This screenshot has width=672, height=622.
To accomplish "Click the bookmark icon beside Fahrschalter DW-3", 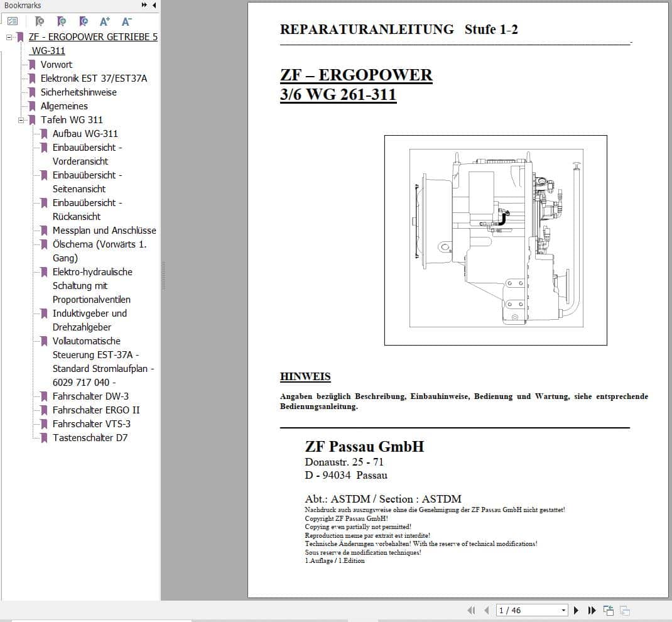I will click(x=44, y=396).
